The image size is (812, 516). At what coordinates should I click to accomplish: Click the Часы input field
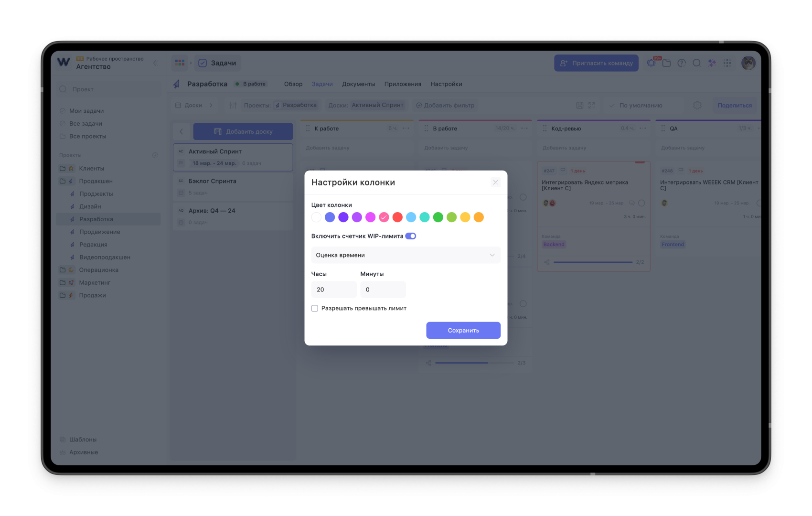333,290
